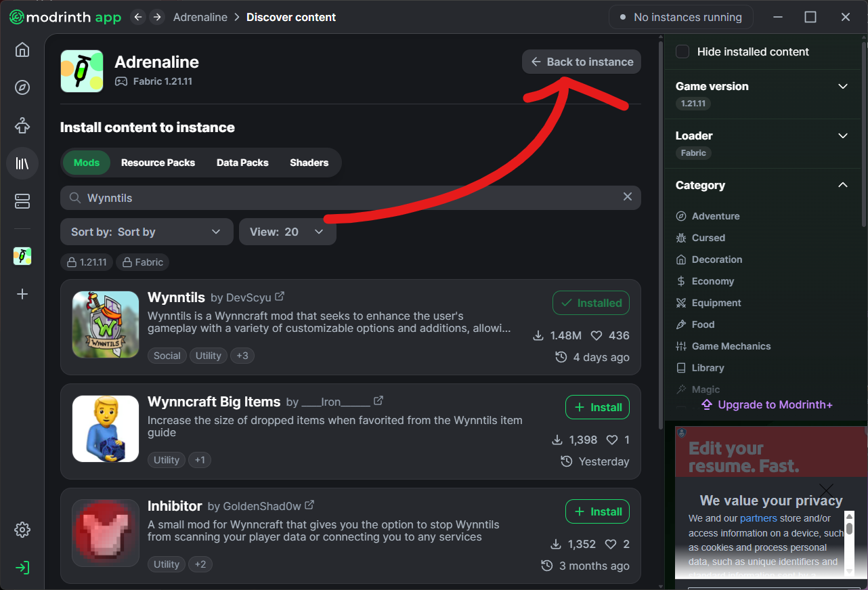This screenshot has width=868, height=590.
Task: Open the Wynncraft Big Items thumbnail
Action: [x=106, y=429]
